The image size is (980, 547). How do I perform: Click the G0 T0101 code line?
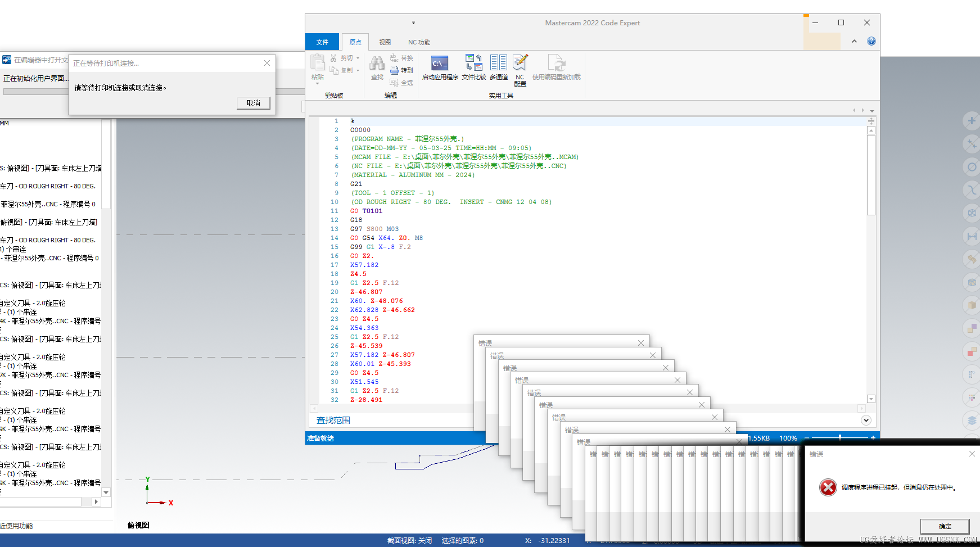[366, 211]
